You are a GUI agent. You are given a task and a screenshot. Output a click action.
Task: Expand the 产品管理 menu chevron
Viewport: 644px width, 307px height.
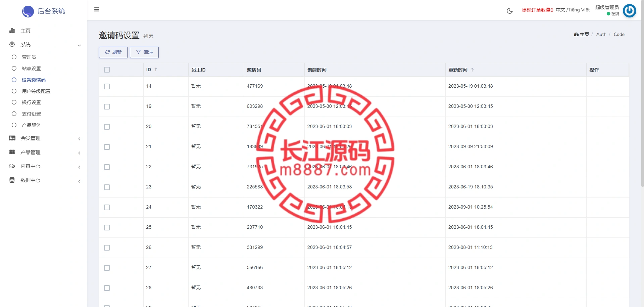click(80, 153)
